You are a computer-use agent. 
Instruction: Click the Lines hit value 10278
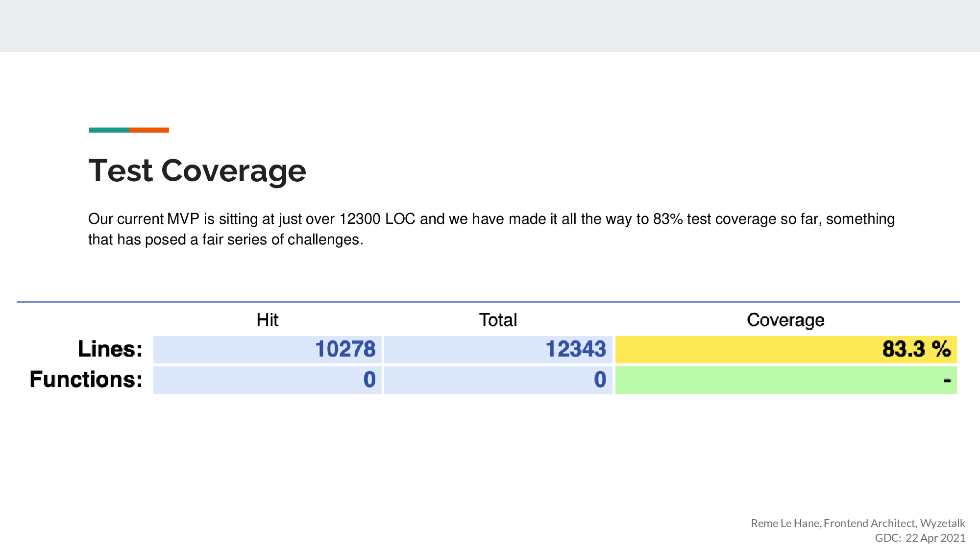tap(345, 349)
